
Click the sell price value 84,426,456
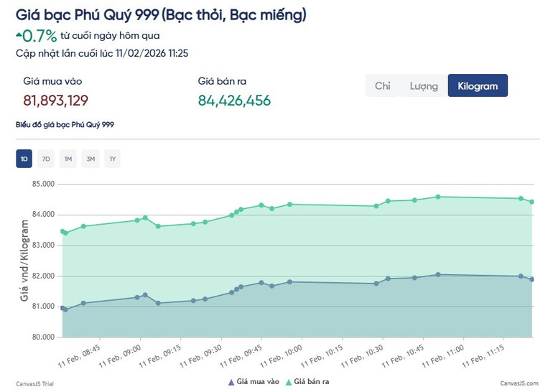click(234, 101)
